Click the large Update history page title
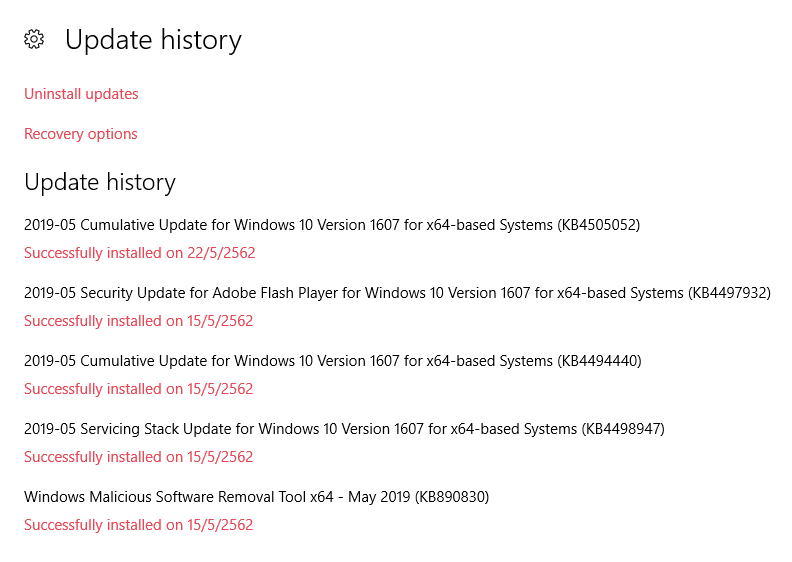Image resolution: width=792 pixels, height=562 pixels. (153, 40)
